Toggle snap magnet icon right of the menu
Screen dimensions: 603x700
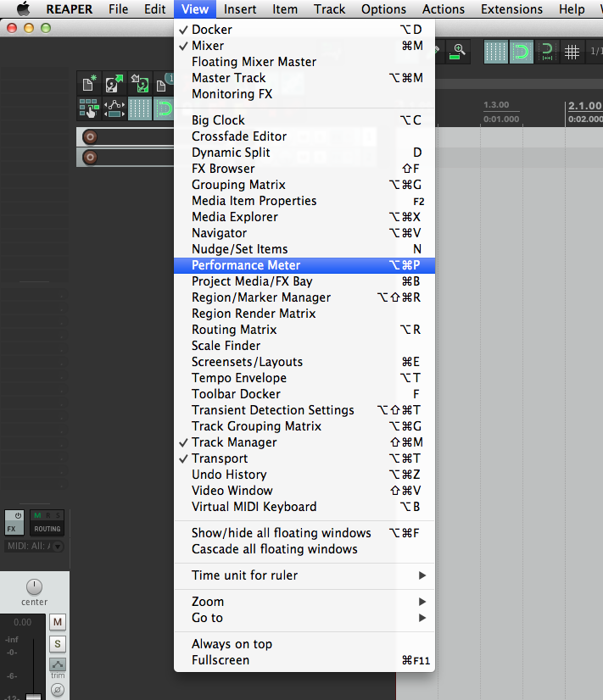(x=522, y=52)
